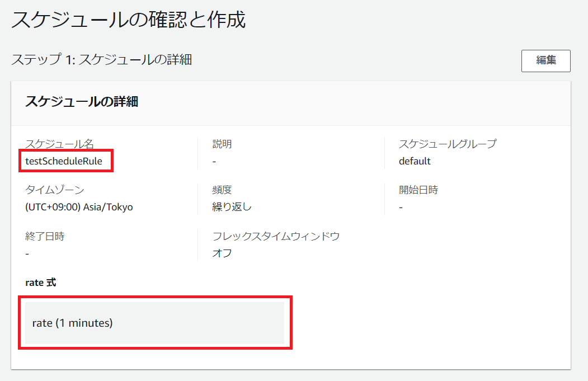This screenshot has height=381, width=588.
Task: Click the 編集 button for step 1
Action: (x=545, y=61)
